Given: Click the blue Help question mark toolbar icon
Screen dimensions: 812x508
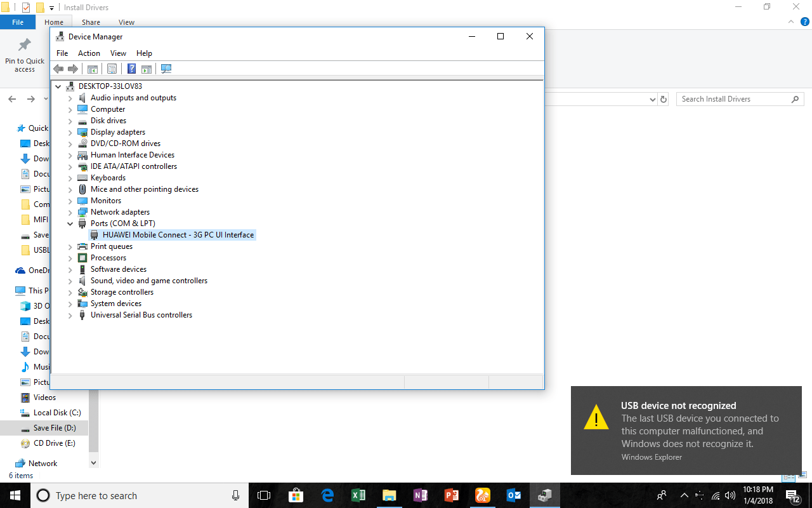Looking at the screenshot, I should pos(131,69).
